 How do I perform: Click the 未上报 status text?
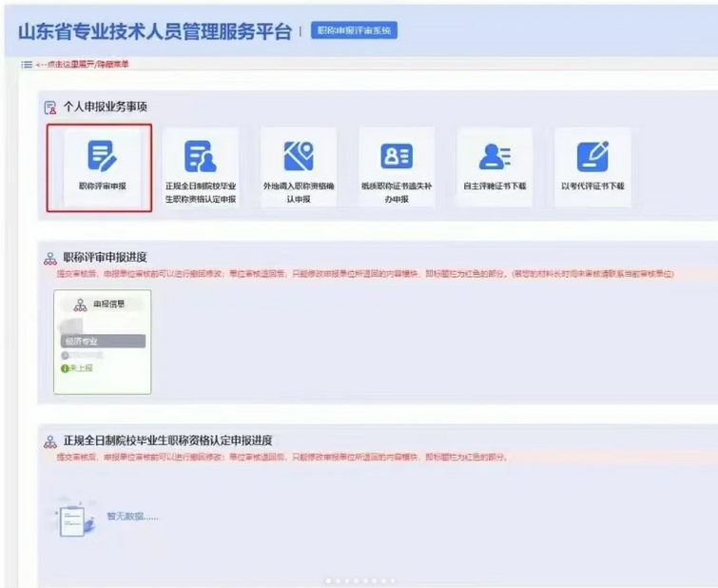81,368
